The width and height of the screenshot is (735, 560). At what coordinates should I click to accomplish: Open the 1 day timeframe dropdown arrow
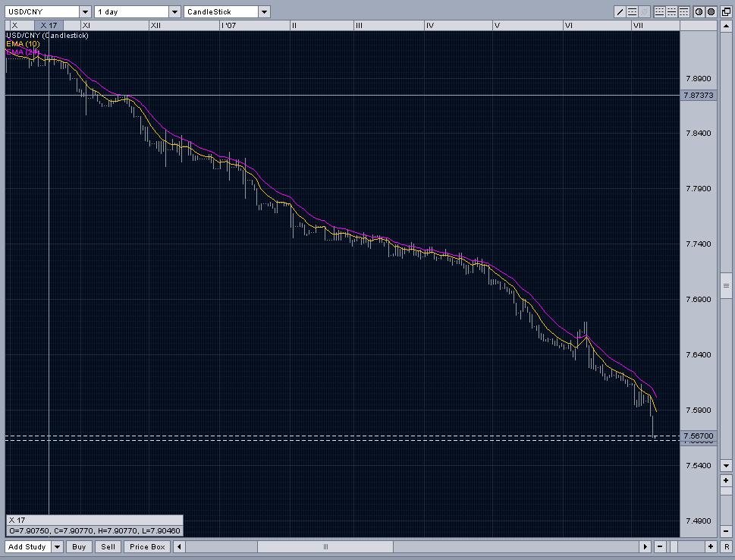174,11
